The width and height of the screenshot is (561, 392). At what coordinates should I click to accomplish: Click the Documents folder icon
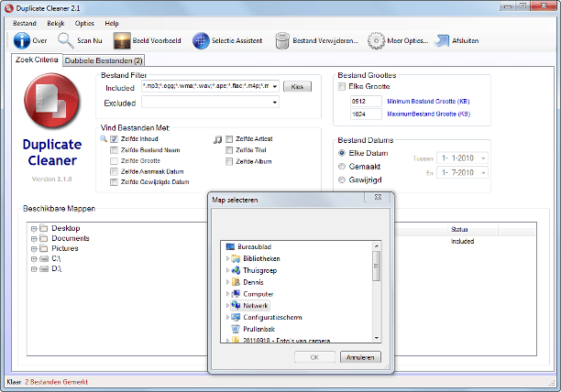(44, 238)
